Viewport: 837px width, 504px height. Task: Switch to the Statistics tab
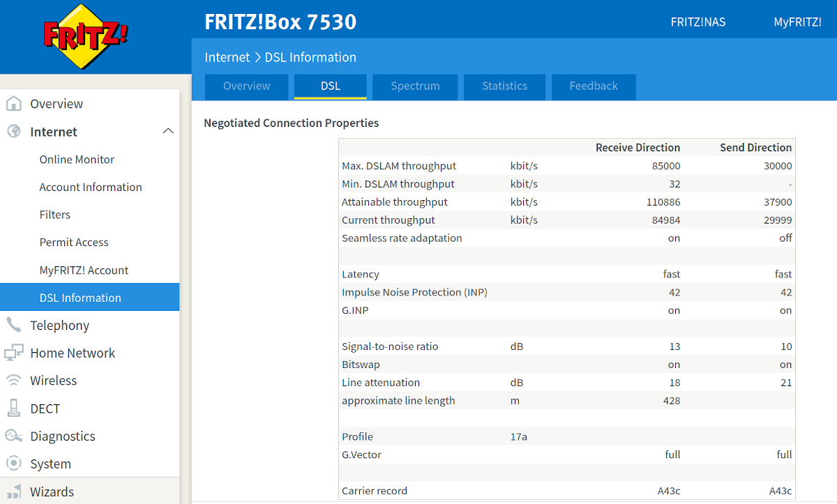(x=504, y=86)
